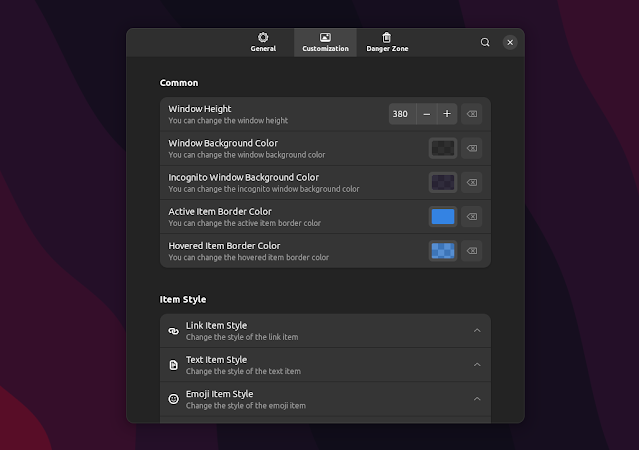
Task: Reset the Hovered Item Border Color
Action: pyautogui.click(x=472, y=250)
